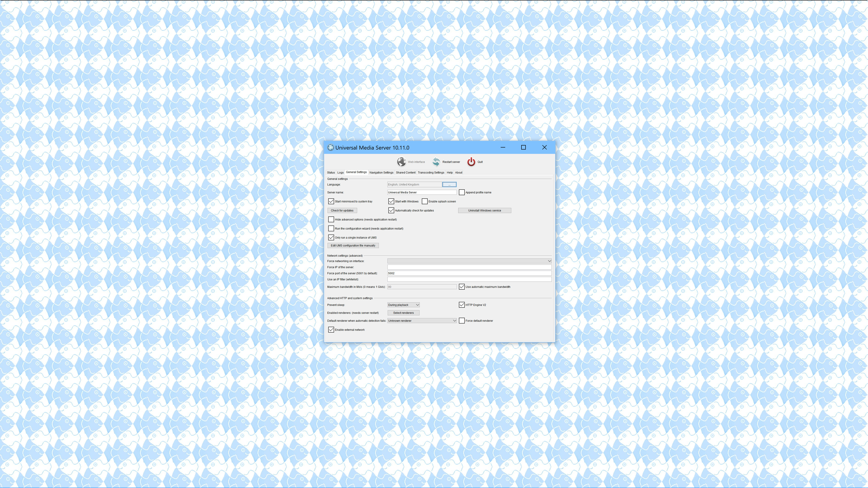Screen dimensions: 868x488
Task: Click Edit UMS configuration file manually
Action: [x=353, y=246]
